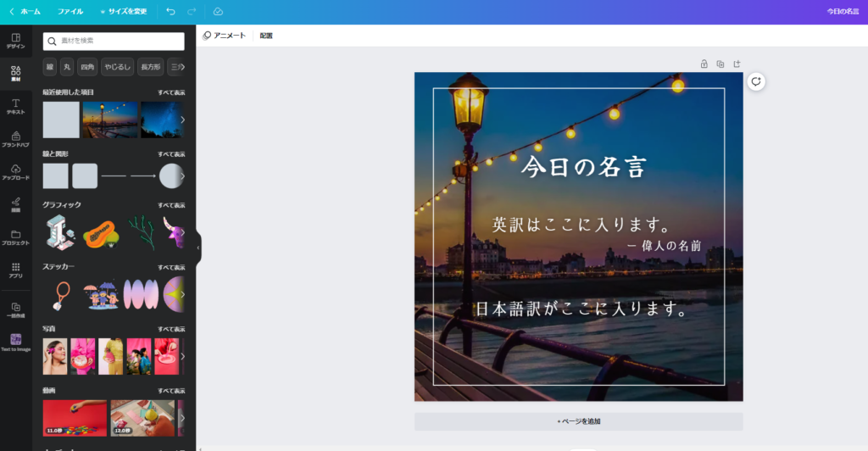
Task: Click the ページを追加 button below canvas
Action: pyautogui.click(x=578, y=421)
